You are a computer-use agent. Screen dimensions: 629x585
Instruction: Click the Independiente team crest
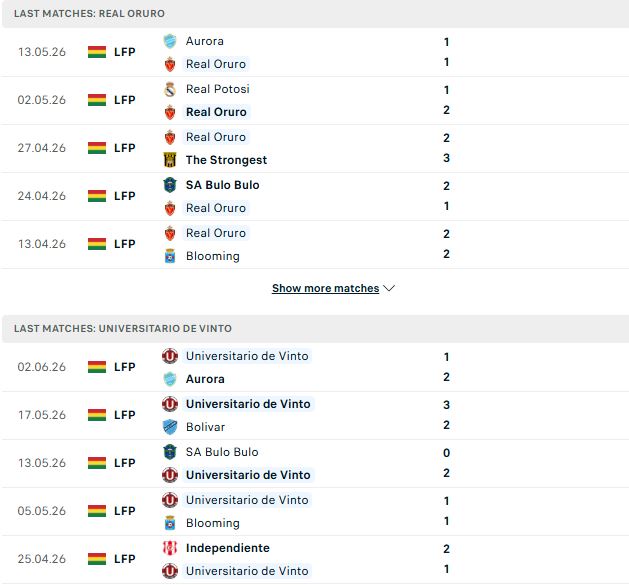pos(170,548)
